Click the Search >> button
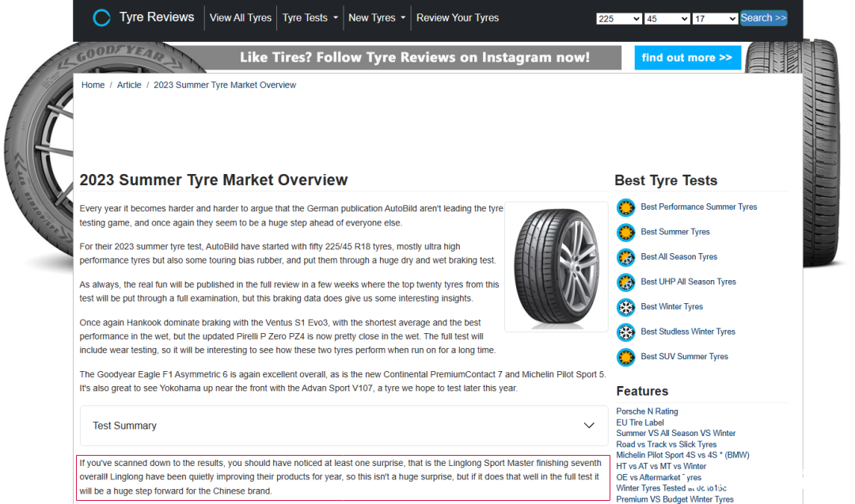Image resolution: width=855 pixels, height=504 pixels. coord(763,18)
